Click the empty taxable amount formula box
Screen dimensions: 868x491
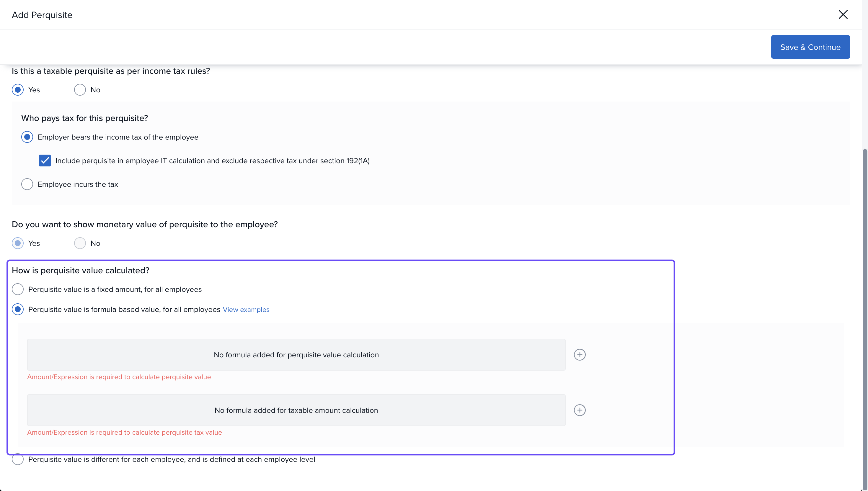pyautogui.click(x=296, y=410)
